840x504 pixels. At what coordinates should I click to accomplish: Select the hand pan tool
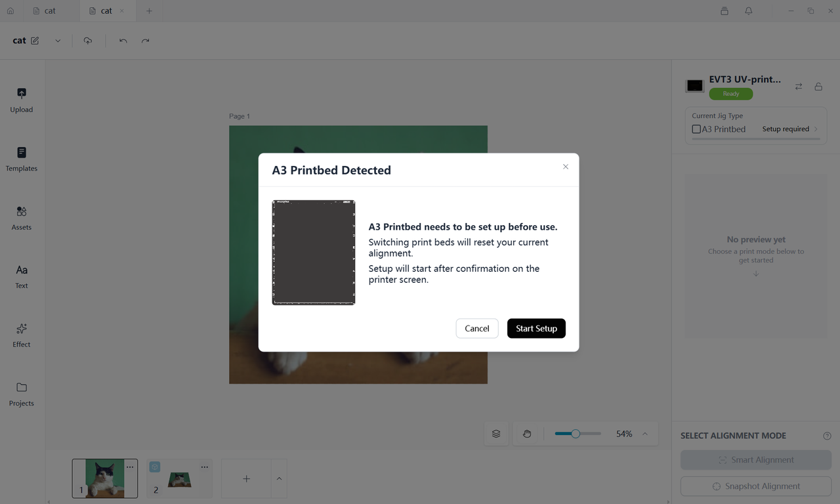pyautogui.click(x=527, y=434)
